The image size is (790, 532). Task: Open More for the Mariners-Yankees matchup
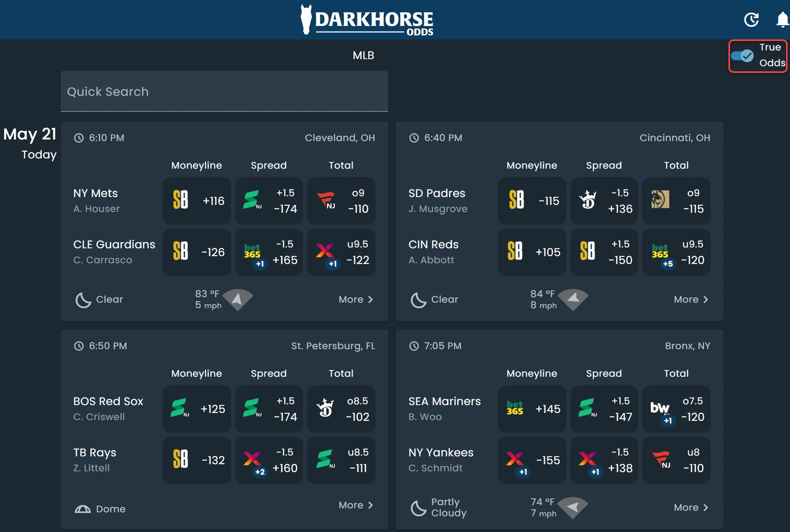690,507
